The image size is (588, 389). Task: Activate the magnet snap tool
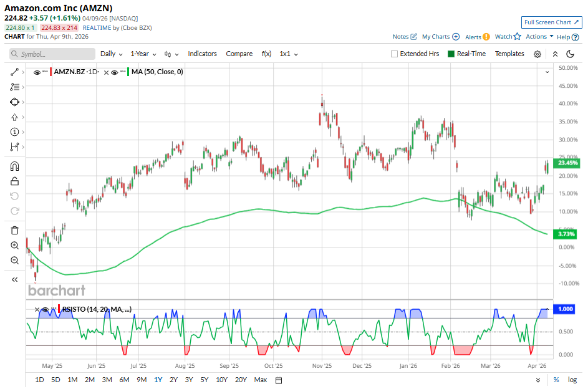(14, 166)
